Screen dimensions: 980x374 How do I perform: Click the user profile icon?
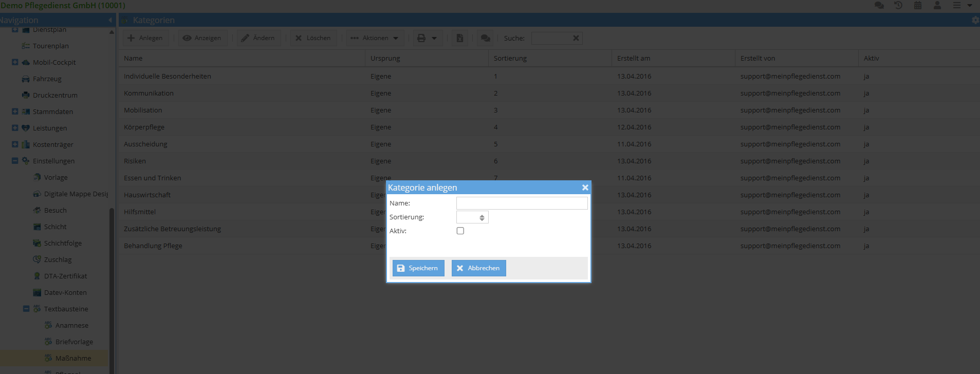tap(937, 5)
